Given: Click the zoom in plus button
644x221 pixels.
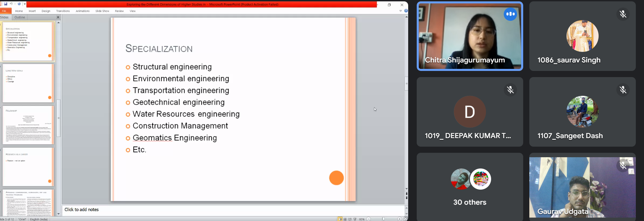Looking at the screenshot, I should [x=399, y=219].
